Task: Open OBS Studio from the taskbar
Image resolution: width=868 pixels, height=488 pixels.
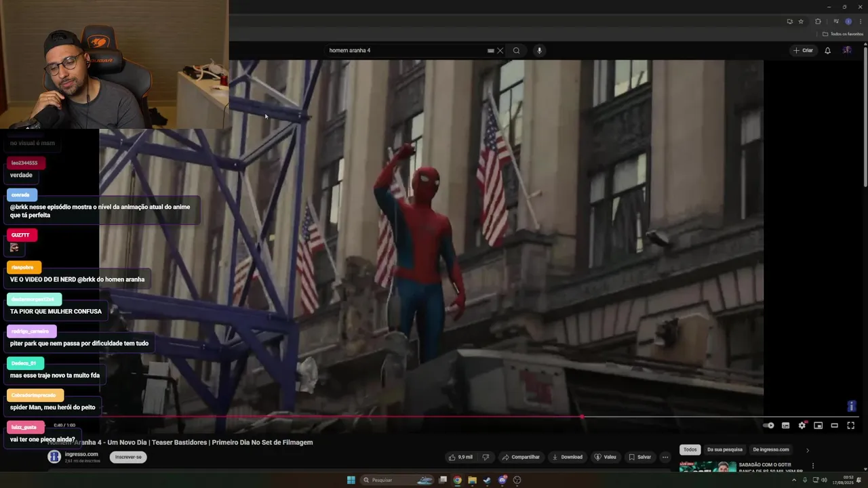Action: coord(517,480)
